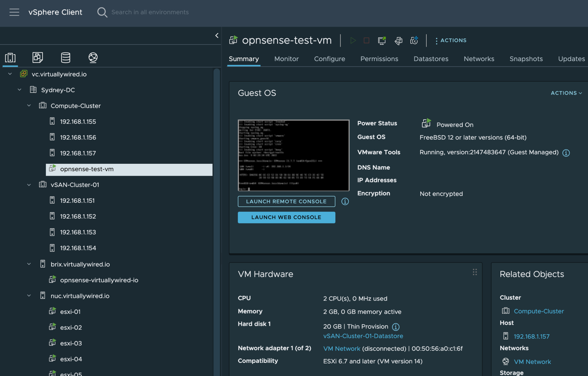Click LAUNCH REMOTE CONSOLE button

click(x=286, y=201)
